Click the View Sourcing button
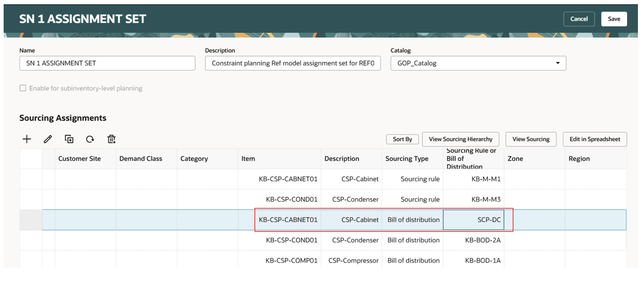Screen dimensions: 644x287 [531, 139]
